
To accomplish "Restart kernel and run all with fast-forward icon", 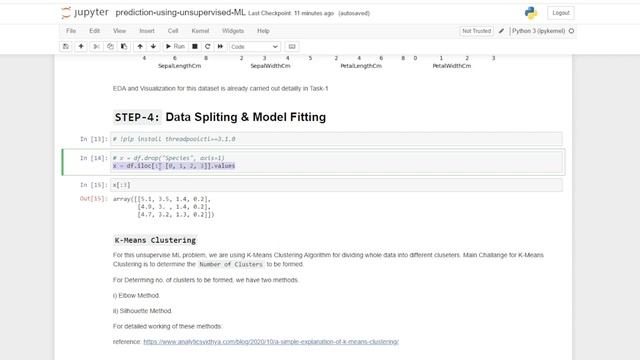I will (x=220, y=47).
